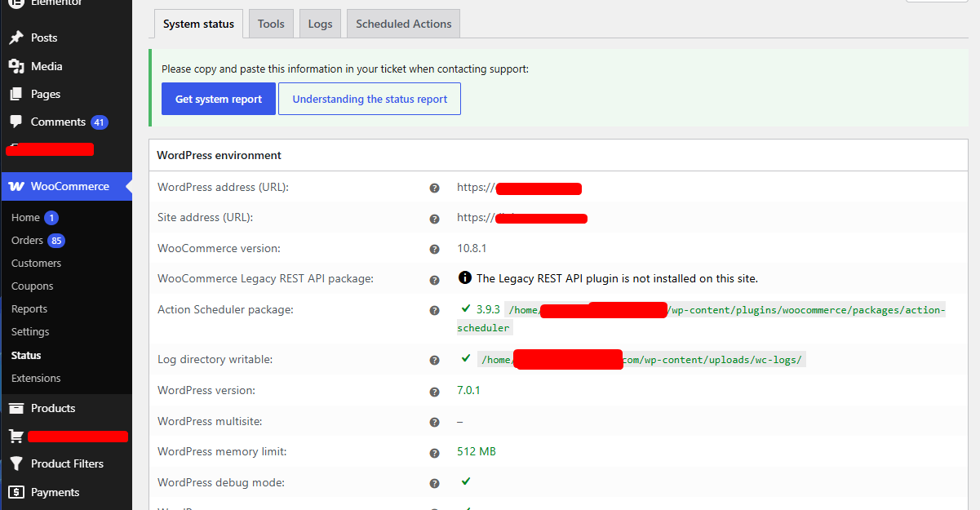Viewport: 980px width, 510px height.
Task: Click the Pages icon in sidebar
Action: (x=16, y=94)
